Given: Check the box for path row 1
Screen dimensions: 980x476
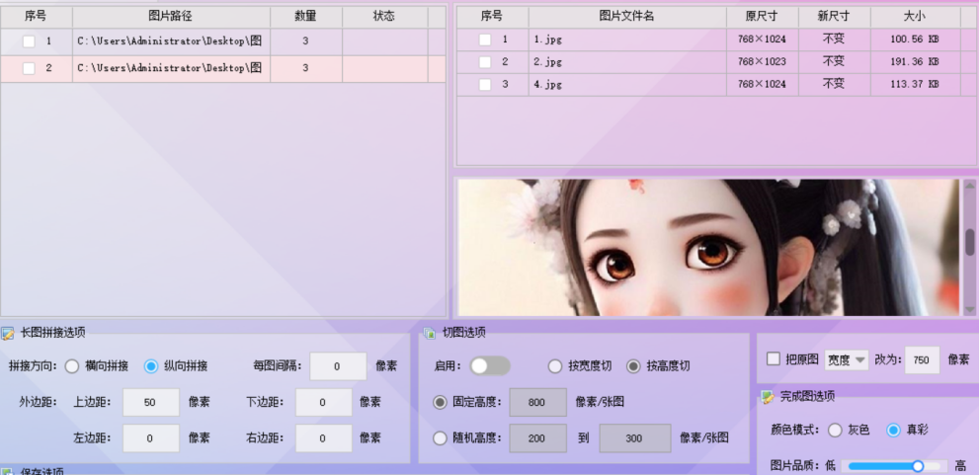Looking at the screenshot, I should (x=29, y=41).
